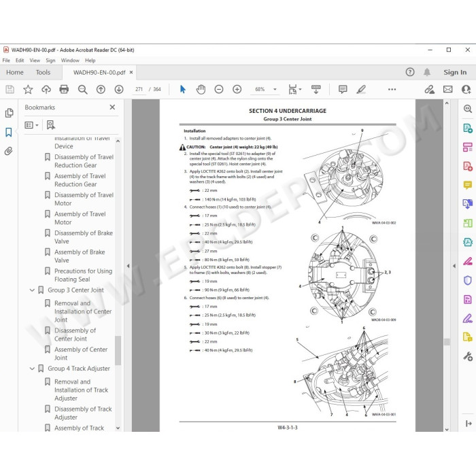Click the Print file icon
Viewport: 476px width, 476px height.
click(x=64, y=89)
